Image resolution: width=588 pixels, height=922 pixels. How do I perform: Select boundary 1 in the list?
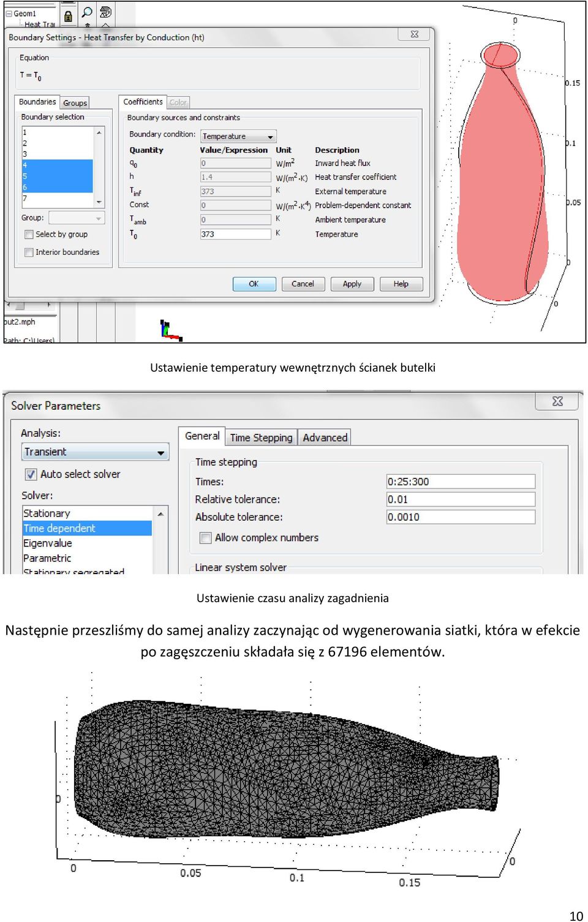pos(57,132)
